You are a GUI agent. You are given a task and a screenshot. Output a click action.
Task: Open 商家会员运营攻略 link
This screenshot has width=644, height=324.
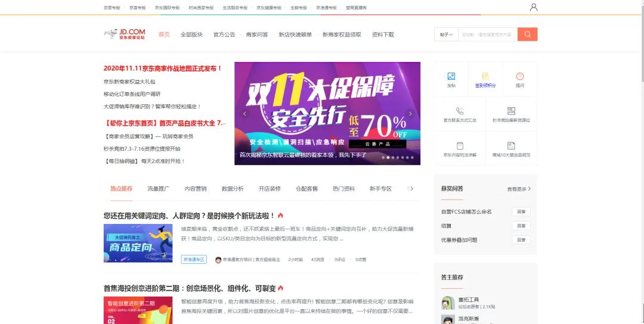tap(148, 136)
